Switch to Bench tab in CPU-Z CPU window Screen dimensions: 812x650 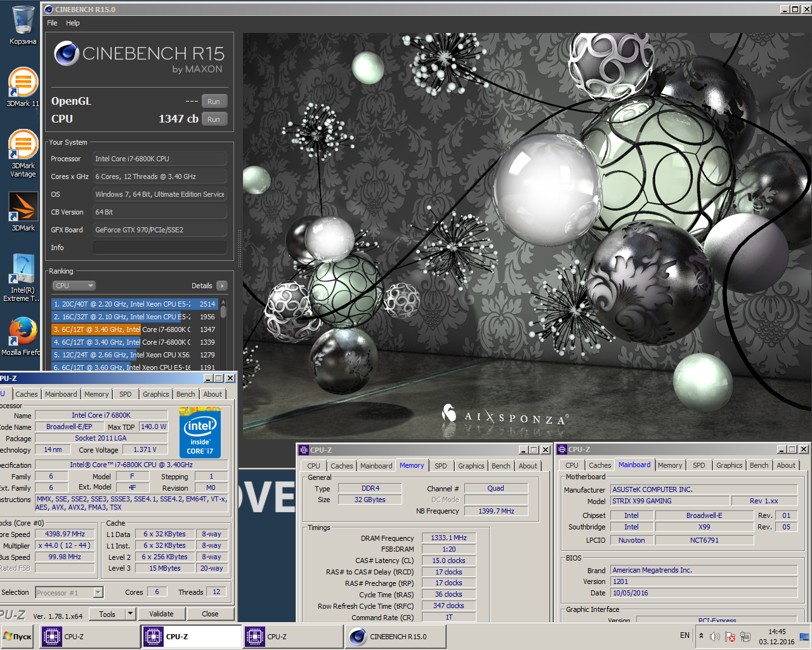pos(186,394)
